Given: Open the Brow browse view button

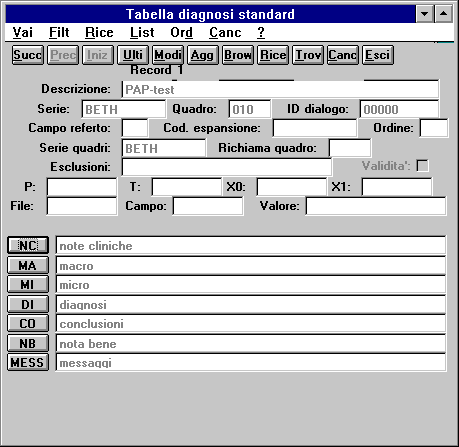Looking at the screenshot, I should click(238, 55).
